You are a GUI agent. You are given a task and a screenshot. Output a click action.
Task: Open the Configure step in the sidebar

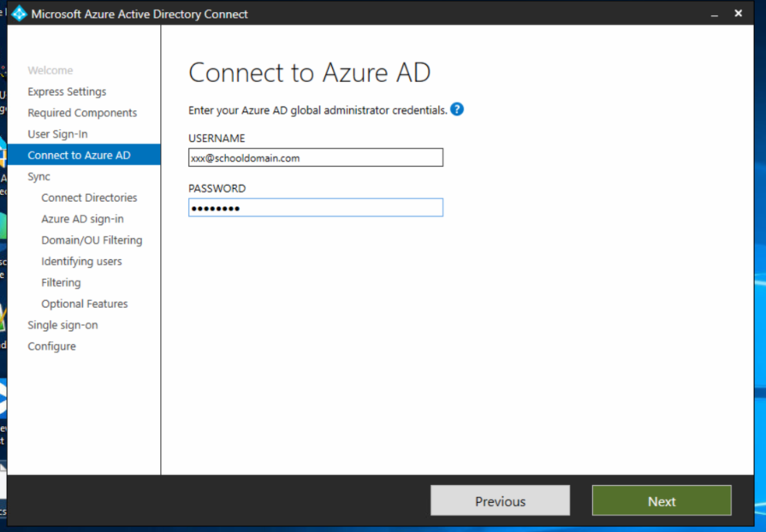coord(52,346)
